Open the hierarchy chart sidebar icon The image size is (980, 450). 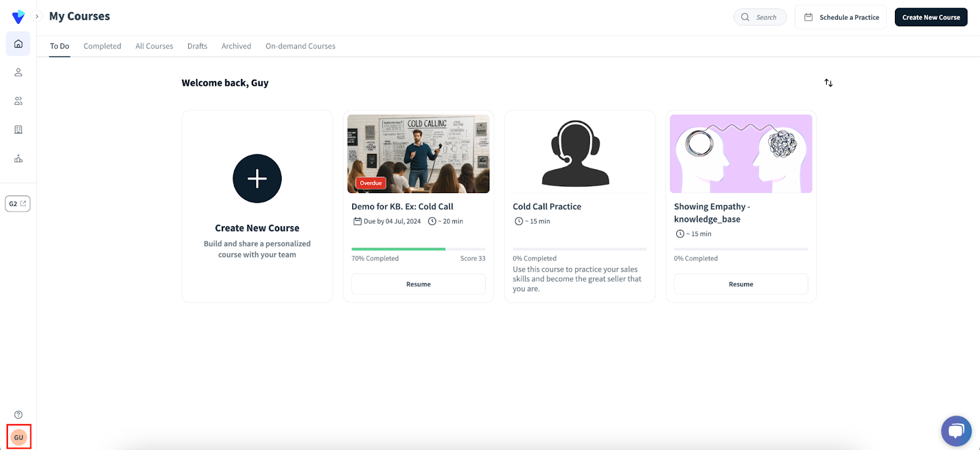pyautogui.click(x=18, y=159)
